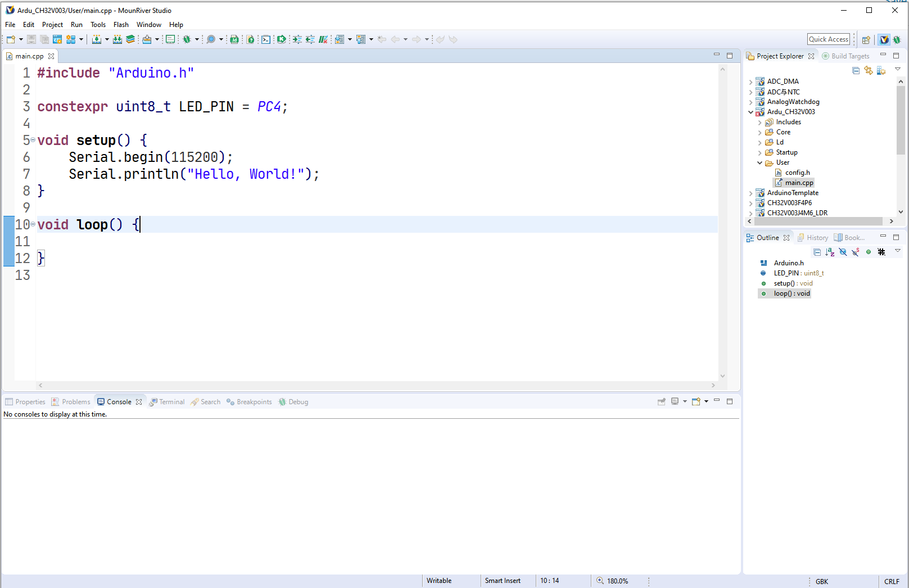
Task: Select config.h in the Project Explorer
Action: [x=797, y=173]
